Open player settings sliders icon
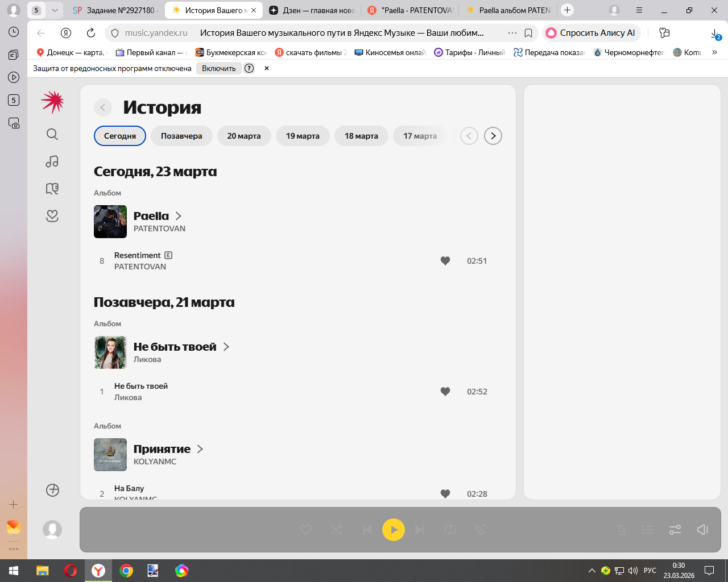 click(x=675, y=530)
